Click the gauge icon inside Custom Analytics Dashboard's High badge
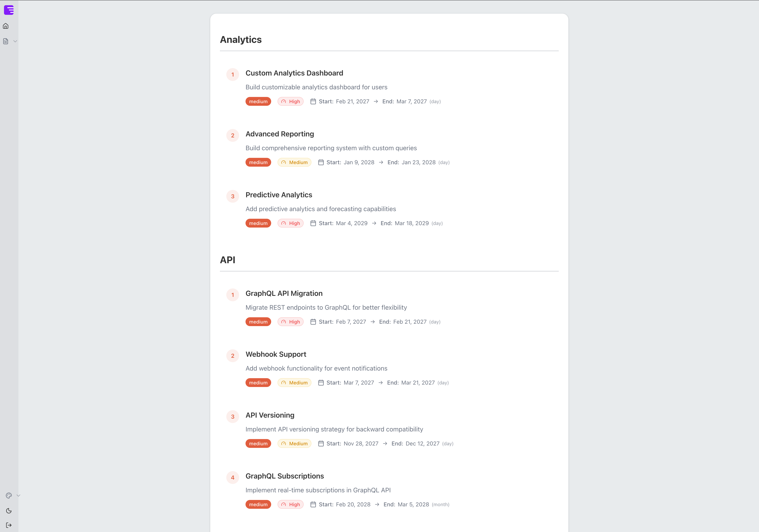This screenshot has width=759, height=532. (x=284, y=102)
